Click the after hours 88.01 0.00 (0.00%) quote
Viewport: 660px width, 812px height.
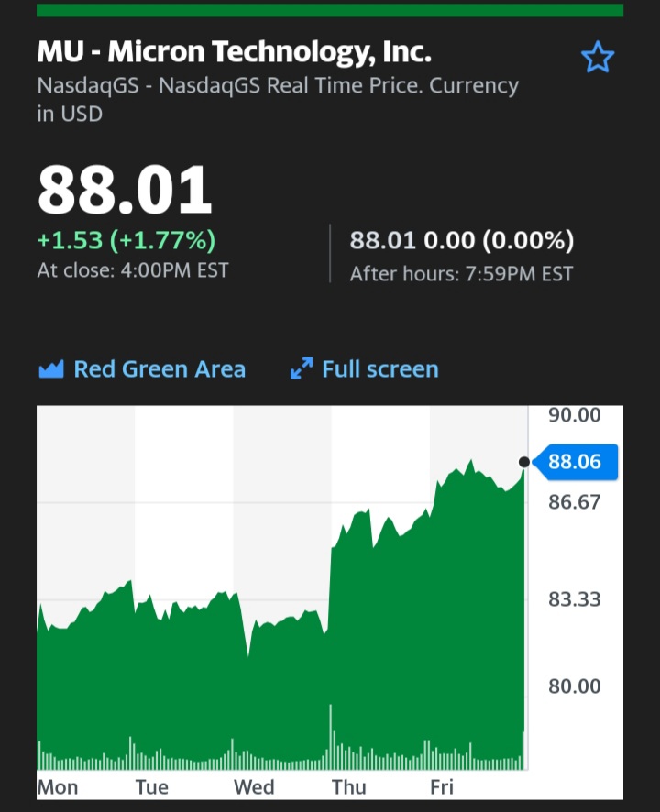coord(462,241)
